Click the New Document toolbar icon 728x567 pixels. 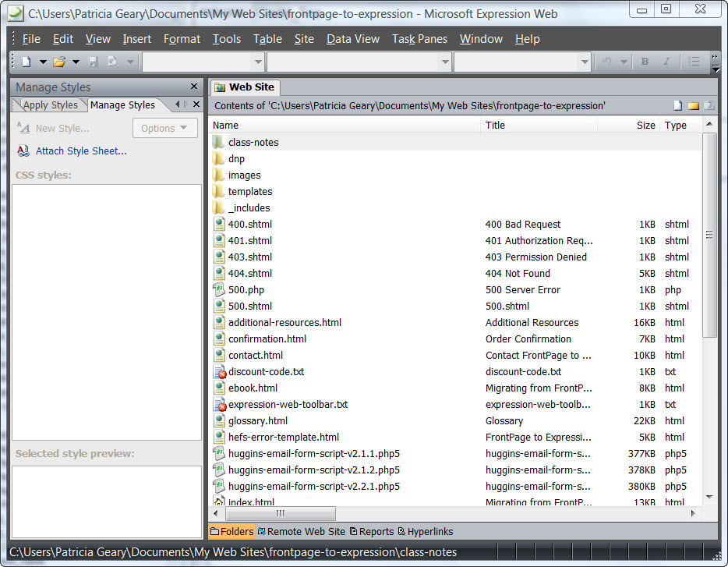coord(27,62)
